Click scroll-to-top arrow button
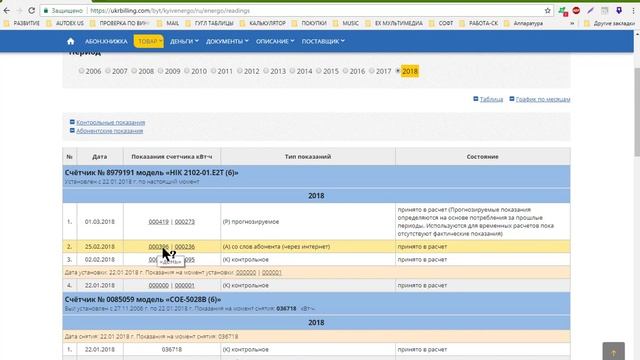 (613, 351)
